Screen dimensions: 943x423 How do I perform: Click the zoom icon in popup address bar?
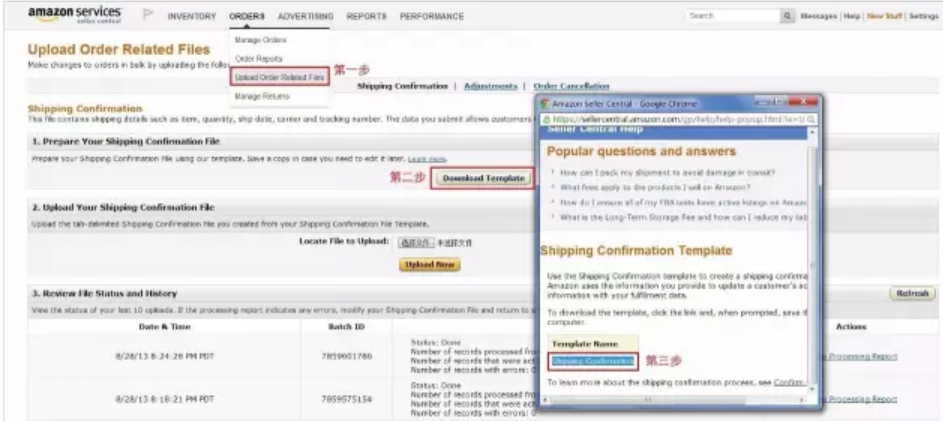coord(811,119)
